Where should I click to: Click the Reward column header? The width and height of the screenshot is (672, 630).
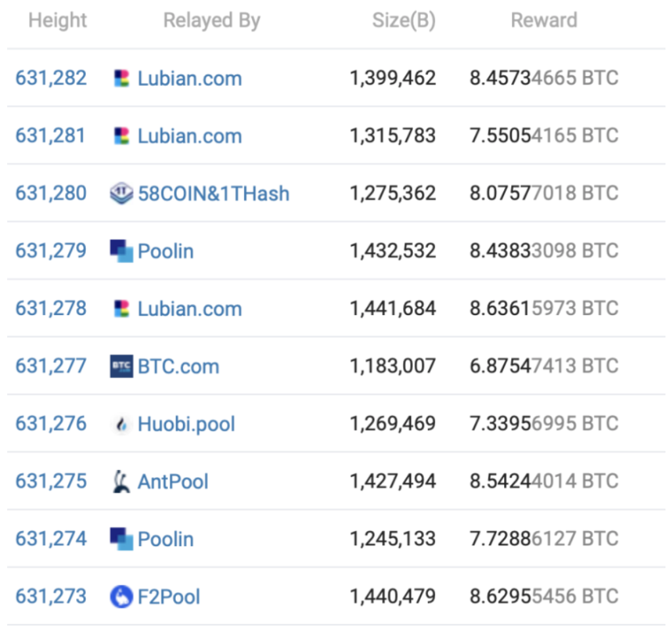click(x=544, y=20)
